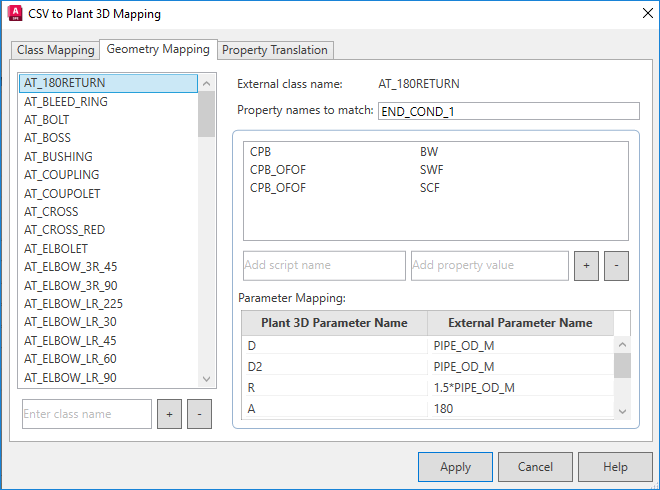Choose the AT_CROSS class
Screen dimensions: 660x490
point(108,211)
